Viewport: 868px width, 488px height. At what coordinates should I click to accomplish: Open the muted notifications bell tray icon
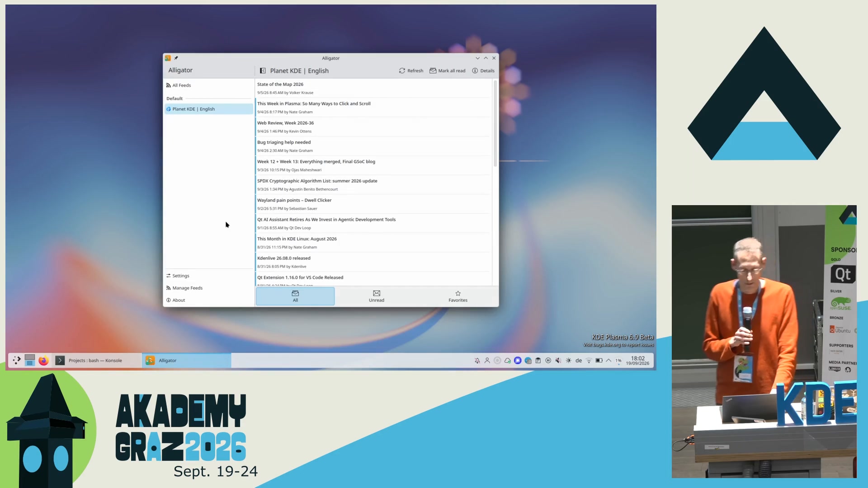[477, 361]
